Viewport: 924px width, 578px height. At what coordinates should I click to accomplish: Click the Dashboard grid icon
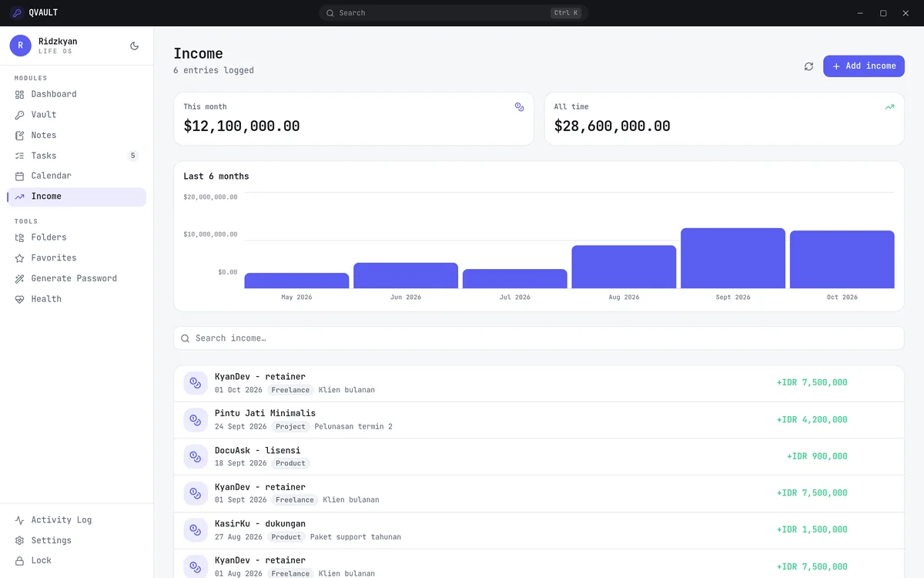pyautogui.click(x=20, y=94)
